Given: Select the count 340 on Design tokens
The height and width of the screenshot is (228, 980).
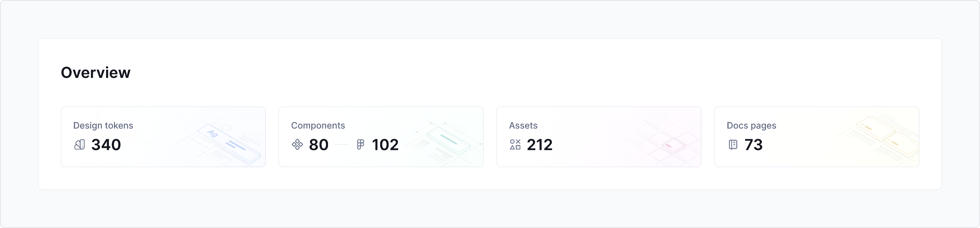Looking at the screenshot, I should [x=106, y=145].
